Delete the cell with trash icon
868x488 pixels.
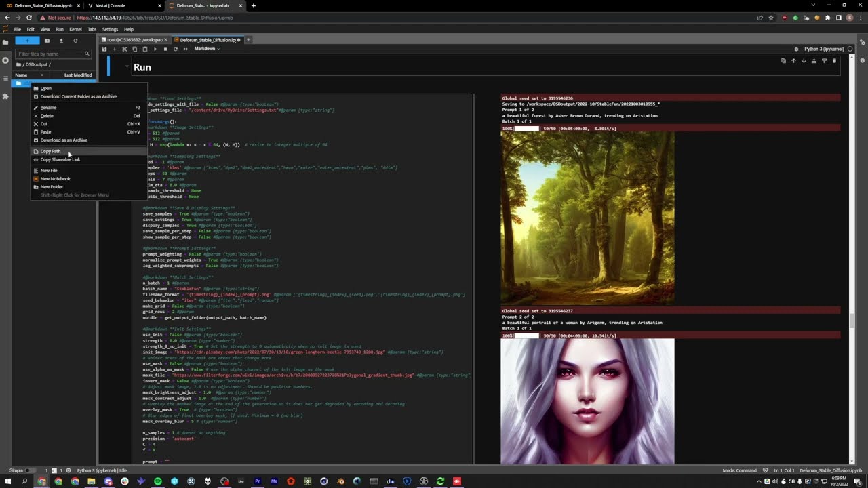point(834,61)
